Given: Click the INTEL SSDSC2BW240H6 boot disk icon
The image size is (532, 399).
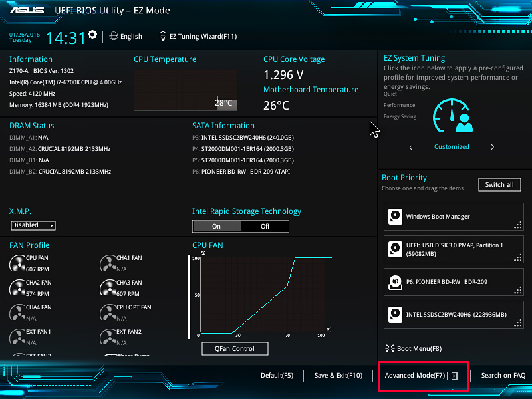Looking at the screenshot, I should [395, 315].
